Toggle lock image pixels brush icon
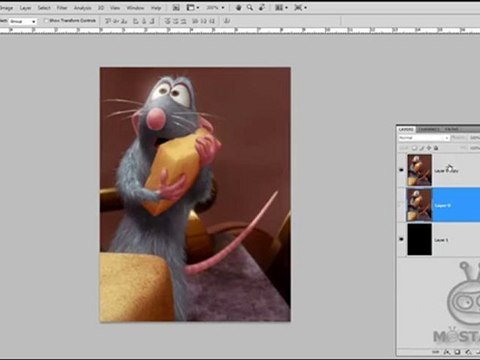Viewport: 480px width, 360px height. coord(421,148)
